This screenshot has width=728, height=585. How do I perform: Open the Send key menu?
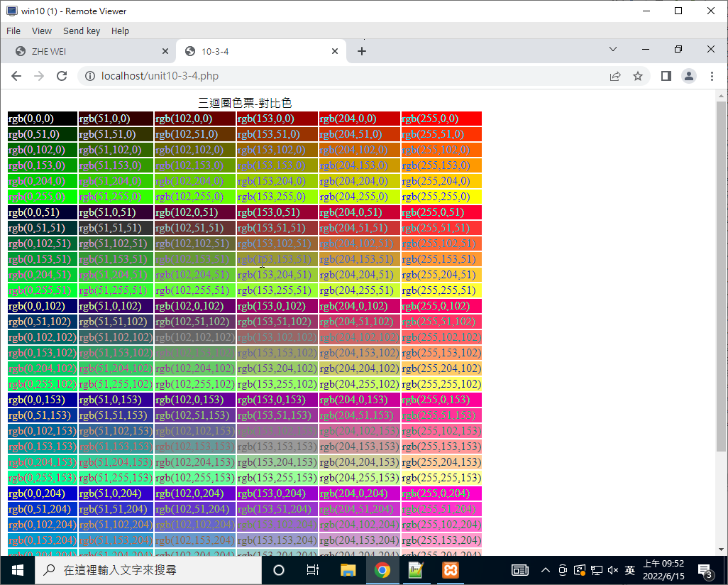point(82,31)
